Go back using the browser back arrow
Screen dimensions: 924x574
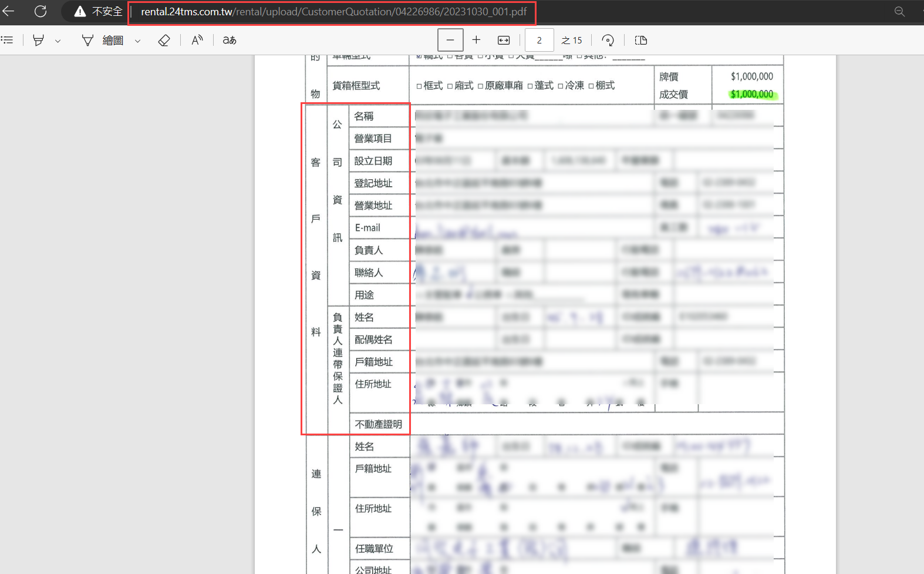8,11
